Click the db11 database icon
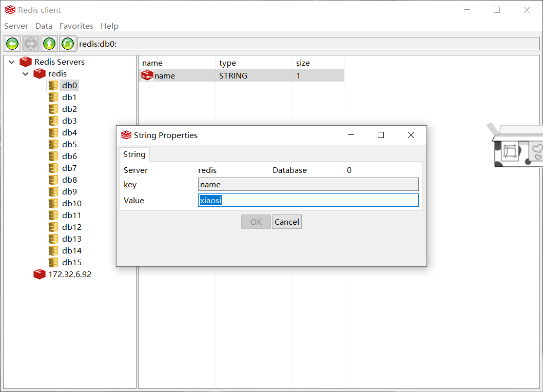 click(53, 215)
